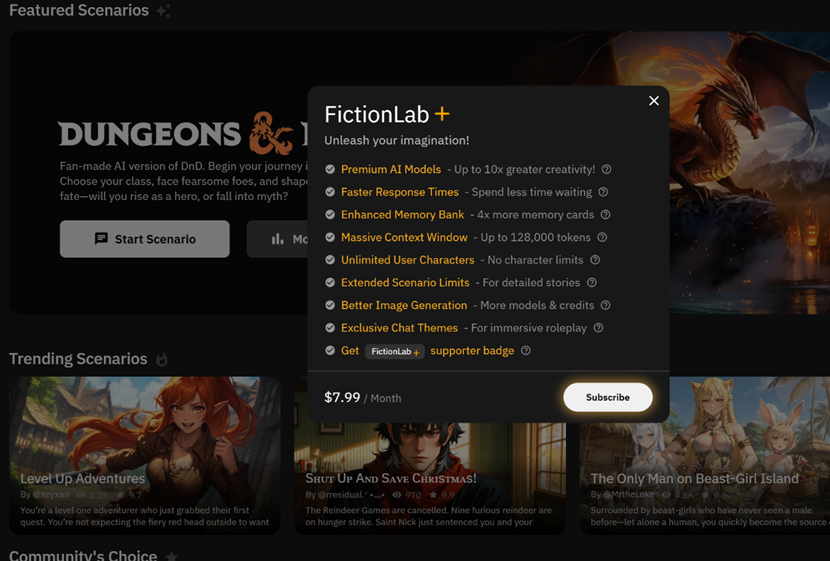Click the 'supporter badge' text
830x561 pixels.
pyautogui.click(x=472, y=351)
